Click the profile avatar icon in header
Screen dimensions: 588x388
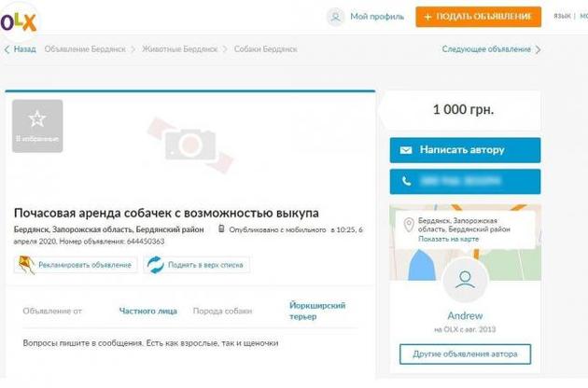coord(335,17)
